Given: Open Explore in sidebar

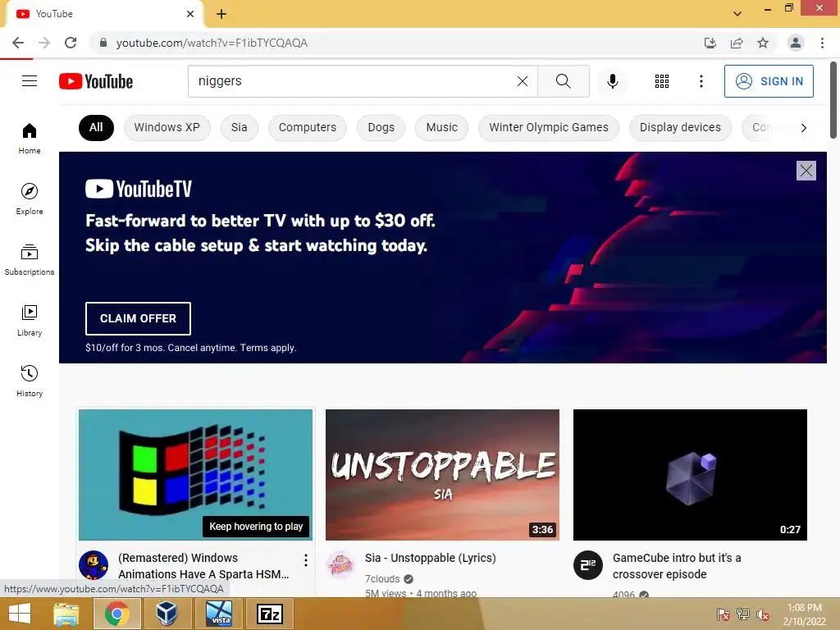Looking at the screenshot, I should (30, 199).
